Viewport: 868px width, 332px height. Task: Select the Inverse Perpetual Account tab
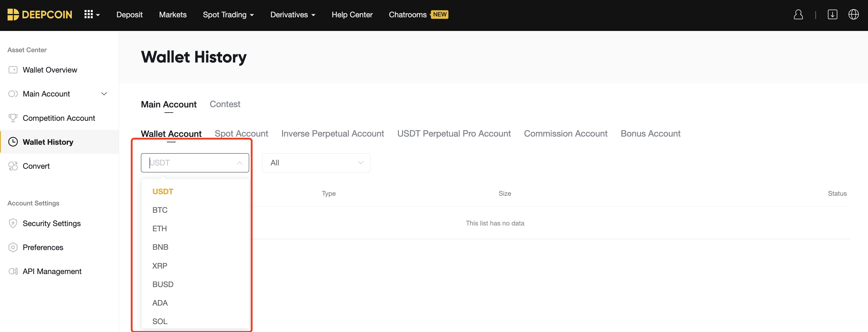tap(332, 134)
